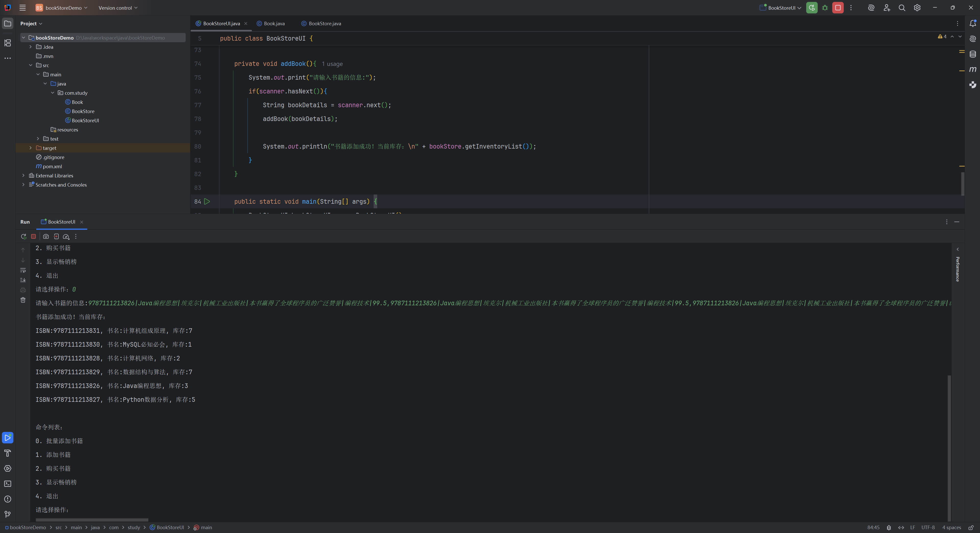Collapse the com.study package

(53, 93)
